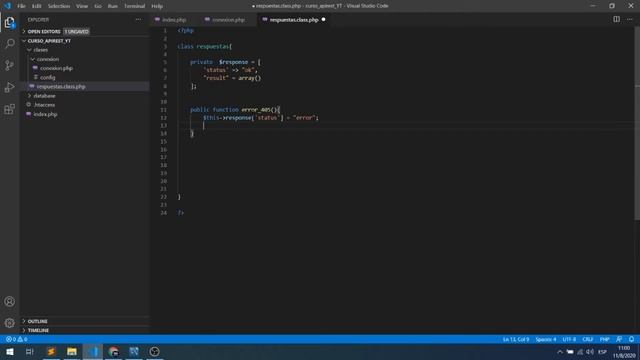Open Chrome from taskbar
The width and height of the screenshot is (640, 360).
pos(113,351)
